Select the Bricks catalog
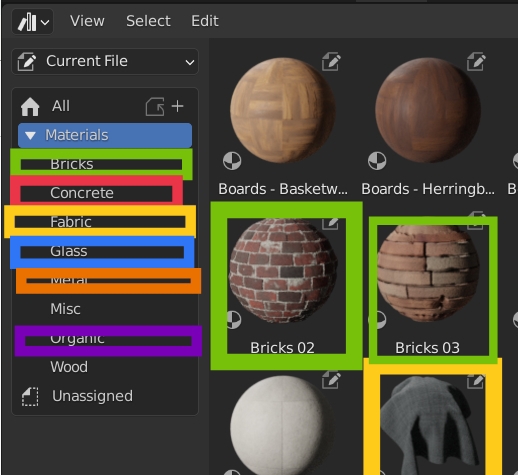 pos(105,164)
